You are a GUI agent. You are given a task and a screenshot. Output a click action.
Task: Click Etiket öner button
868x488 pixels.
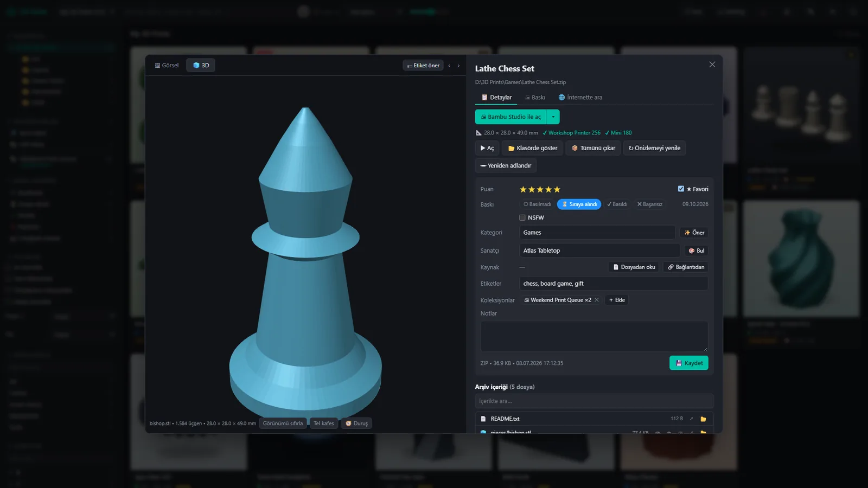click(423, 66)
